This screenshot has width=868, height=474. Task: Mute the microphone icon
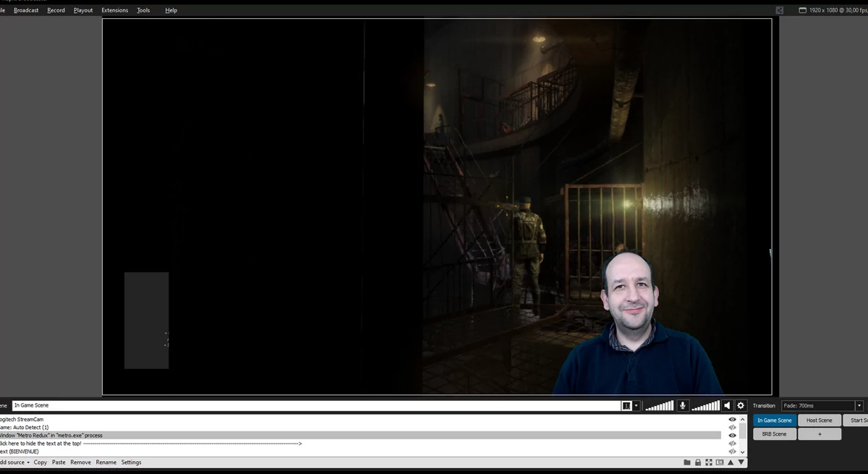(682, 406)
